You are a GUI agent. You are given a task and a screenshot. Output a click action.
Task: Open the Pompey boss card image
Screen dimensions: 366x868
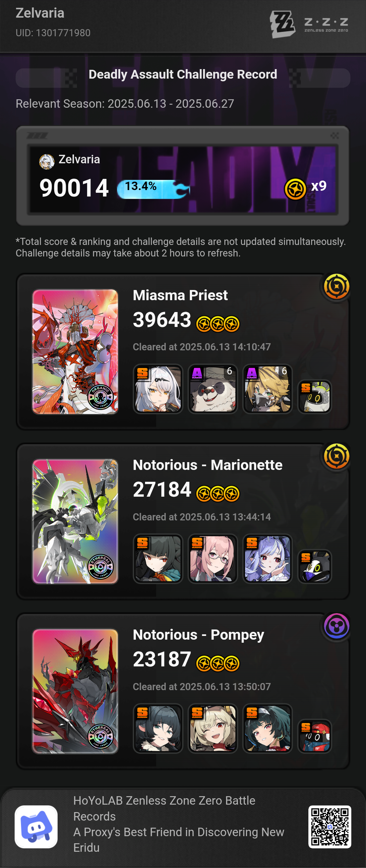coord(75,691)
